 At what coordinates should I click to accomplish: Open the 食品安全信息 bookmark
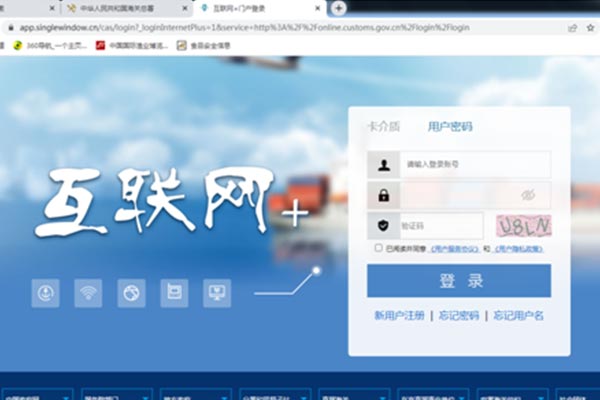(x=204, y=46)
